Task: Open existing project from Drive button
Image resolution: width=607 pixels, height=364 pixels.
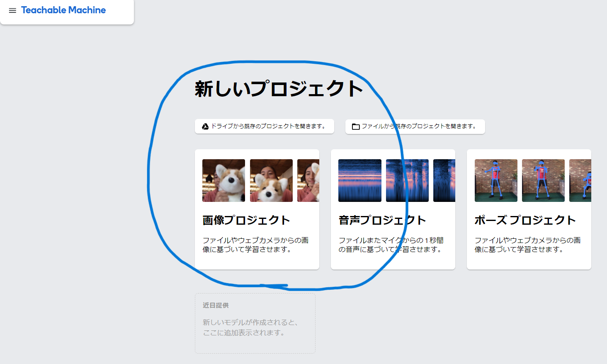Action: tap(265, 126)
